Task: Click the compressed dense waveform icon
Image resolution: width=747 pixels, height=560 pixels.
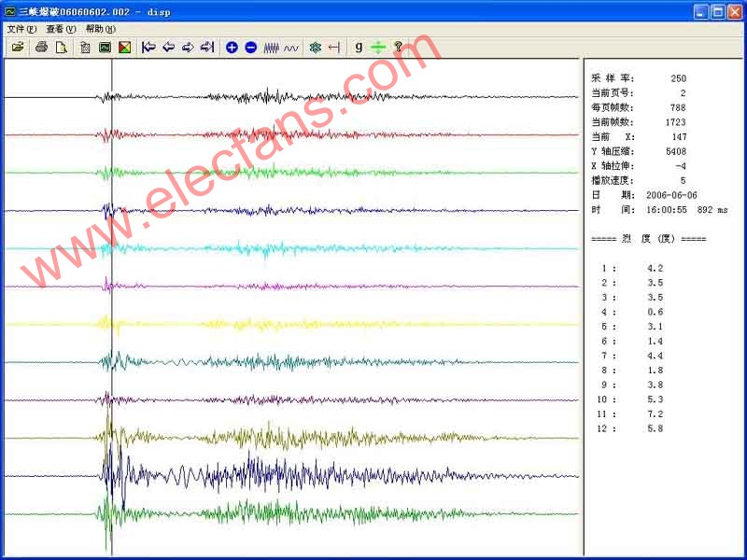Action: pos(272,47)
